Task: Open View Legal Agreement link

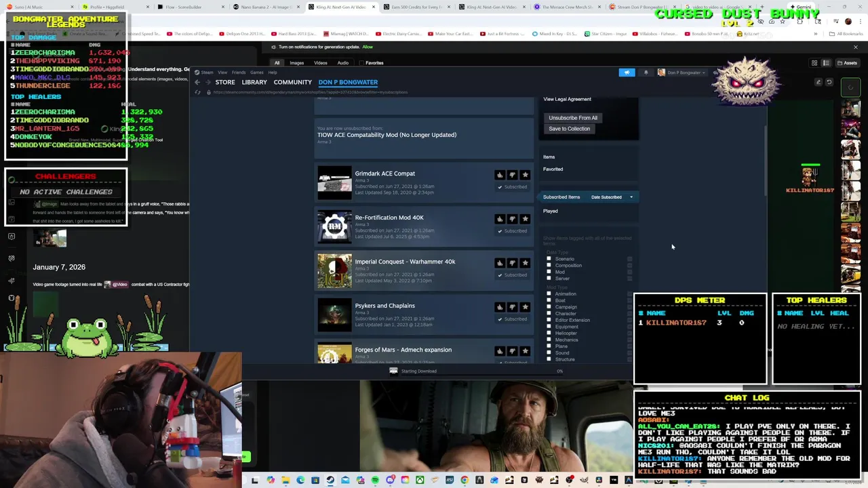Action: point(567,99)
